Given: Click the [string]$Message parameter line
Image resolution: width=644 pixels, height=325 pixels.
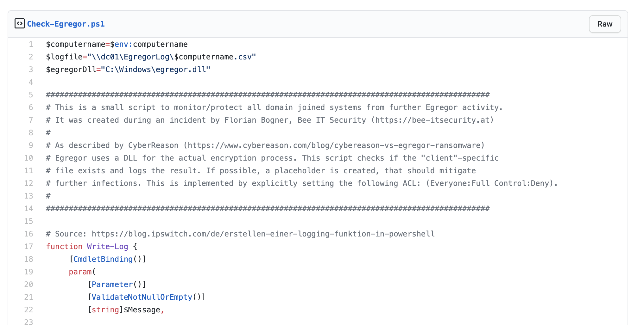Looking at the screenshot, I should 126,310.
